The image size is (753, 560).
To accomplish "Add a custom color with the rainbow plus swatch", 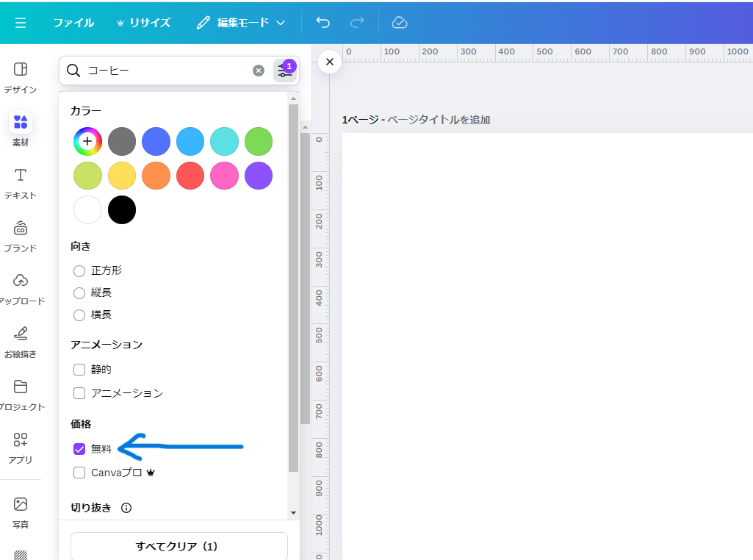I will (x=87, y=141).
